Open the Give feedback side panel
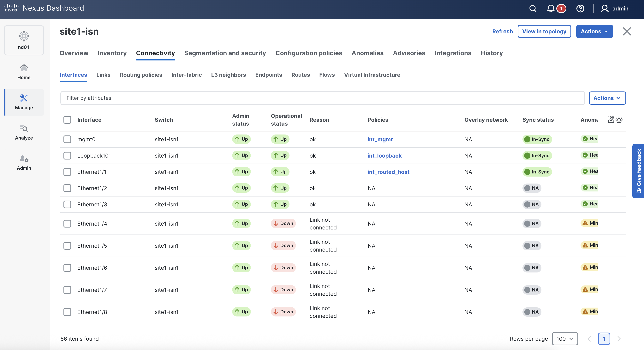This screenshot has width=644, height=350. [638, 171]
